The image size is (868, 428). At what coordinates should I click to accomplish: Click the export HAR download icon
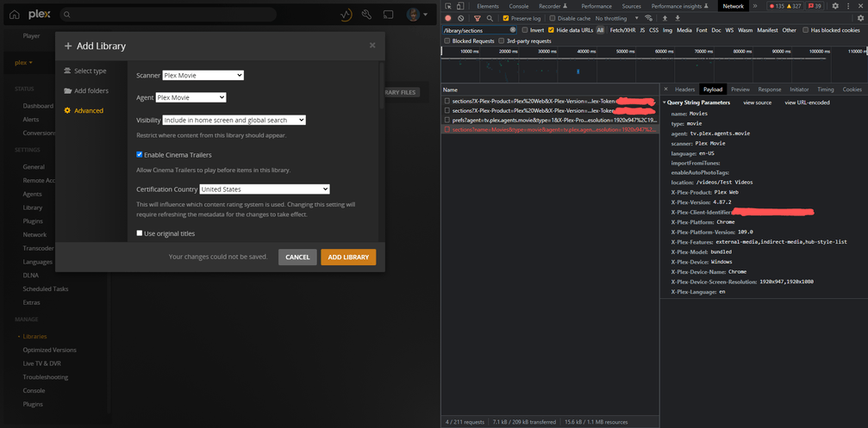click(x=677, y=18)
